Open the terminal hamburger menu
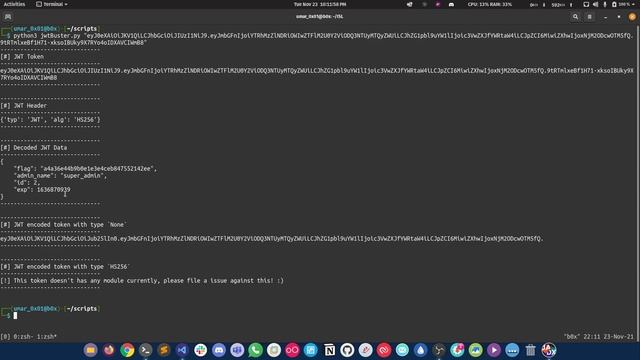Image resolution: width=640 pixels, height=360 pixels. (x=589, y=17)
